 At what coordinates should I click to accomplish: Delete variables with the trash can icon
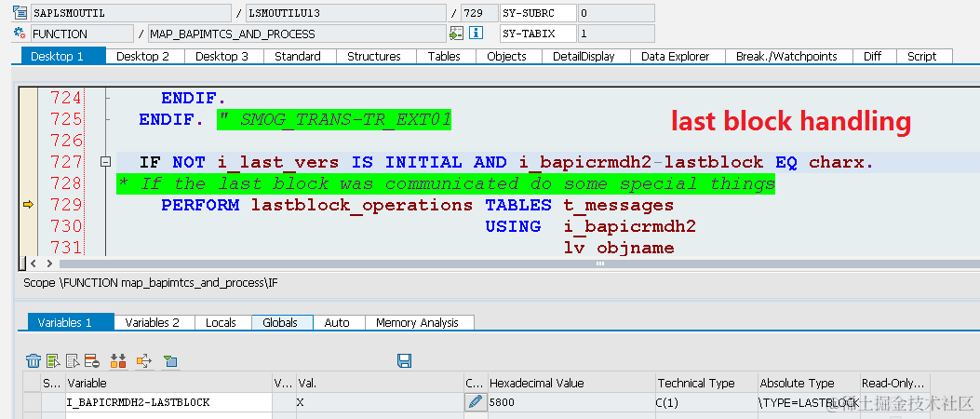(34, 361)
